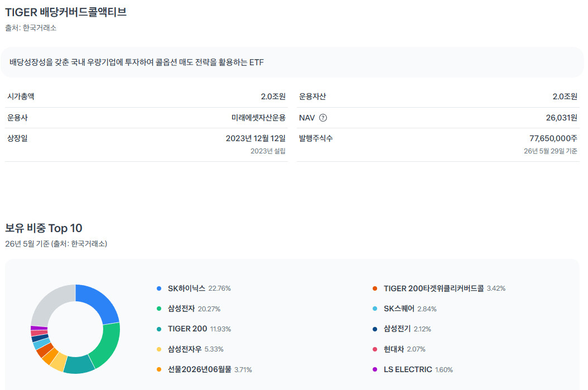Open TIGER 200 holding entry
The height and width of the screenshot is (390, 588).
(x=187, y=329)
